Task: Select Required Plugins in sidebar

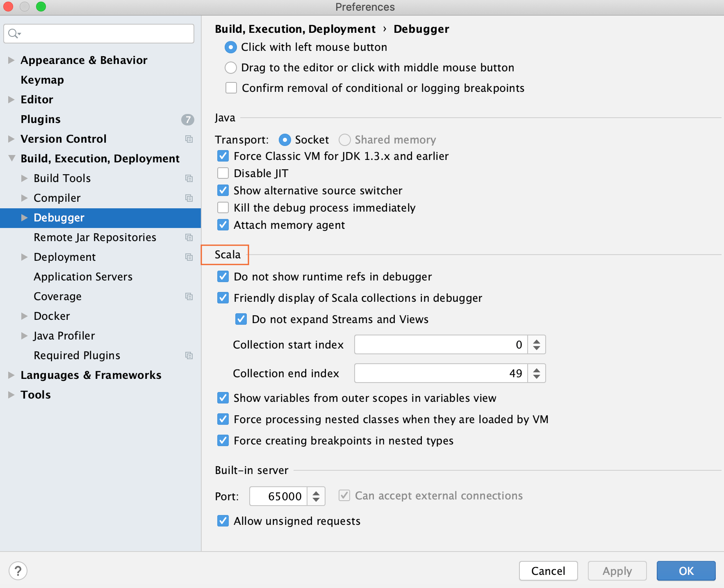Action: [77, 356]
